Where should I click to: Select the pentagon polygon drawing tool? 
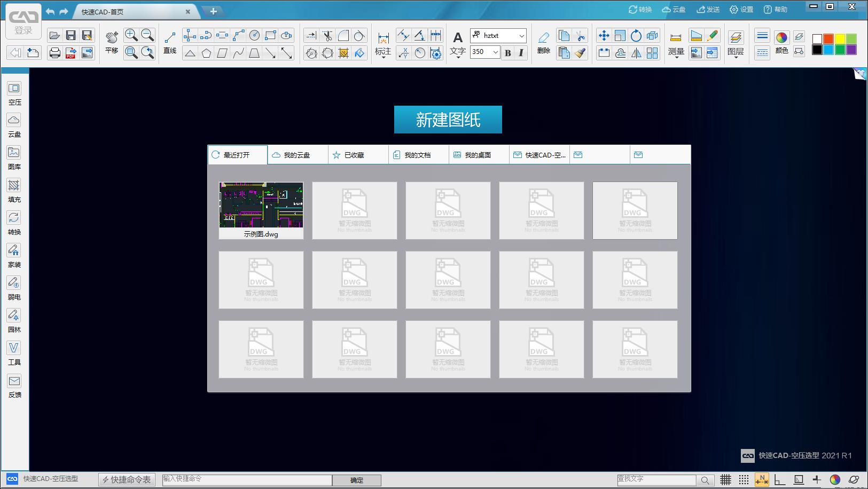[x=206, y=53]
